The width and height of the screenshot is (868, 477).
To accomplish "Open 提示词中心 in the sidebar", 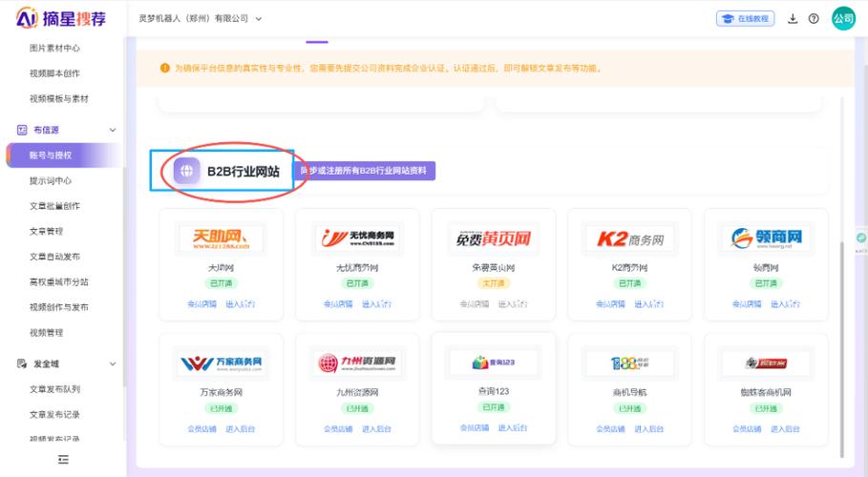I will pos(51,181).
